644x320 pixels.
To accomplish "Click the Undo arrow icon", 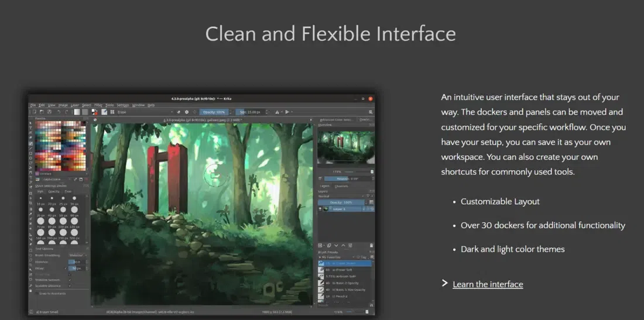I will click(x=59, y=112).
